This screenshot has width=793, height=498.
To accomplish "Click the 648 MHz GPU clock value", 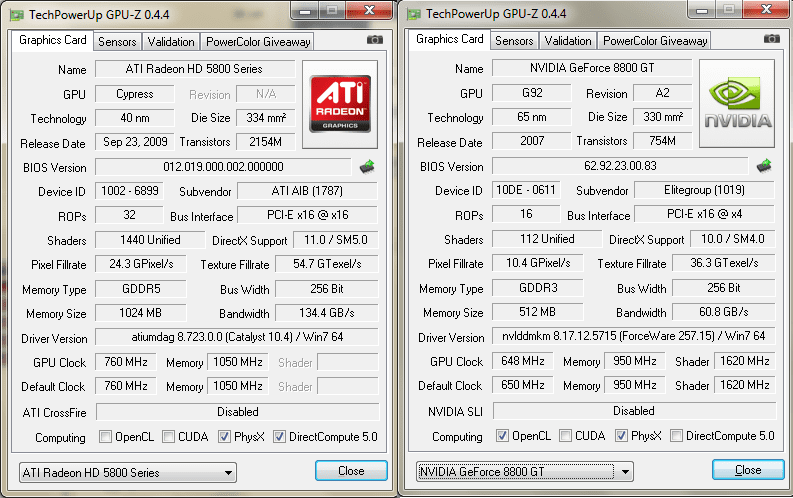I will click(523, 361).
